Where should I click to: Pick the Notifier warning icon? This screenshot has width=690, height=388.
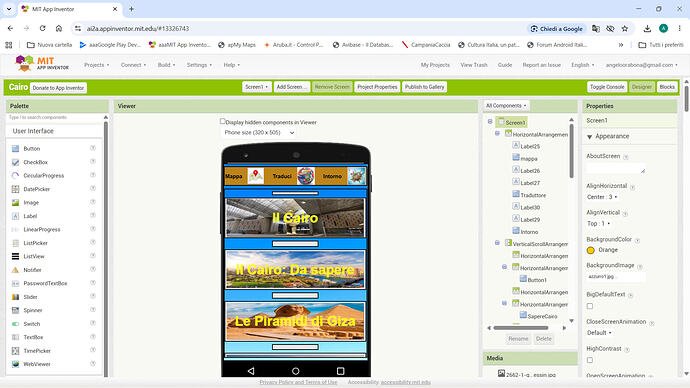click(15, 270)
